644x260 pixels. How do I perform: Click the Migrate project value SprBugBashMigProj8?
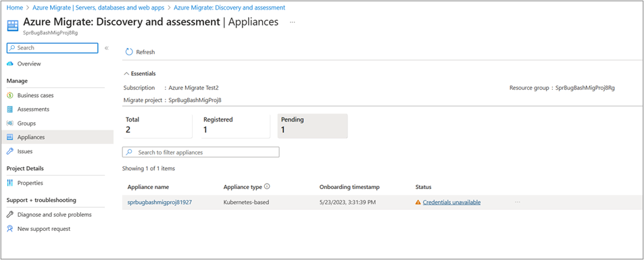[x=195, y=100]
